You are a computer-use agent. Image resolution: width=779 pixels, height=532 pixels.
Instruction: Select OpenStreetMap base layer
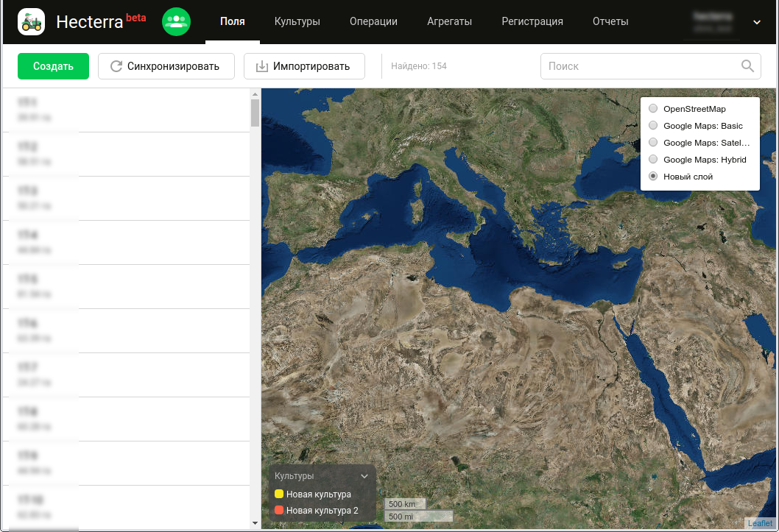653,109
